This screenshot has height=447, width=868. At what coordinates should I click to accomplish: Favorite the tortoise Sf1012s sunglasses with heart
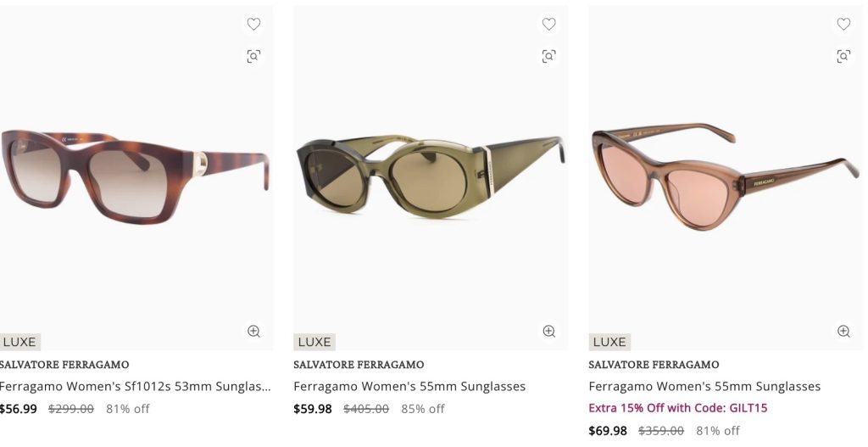253,25
